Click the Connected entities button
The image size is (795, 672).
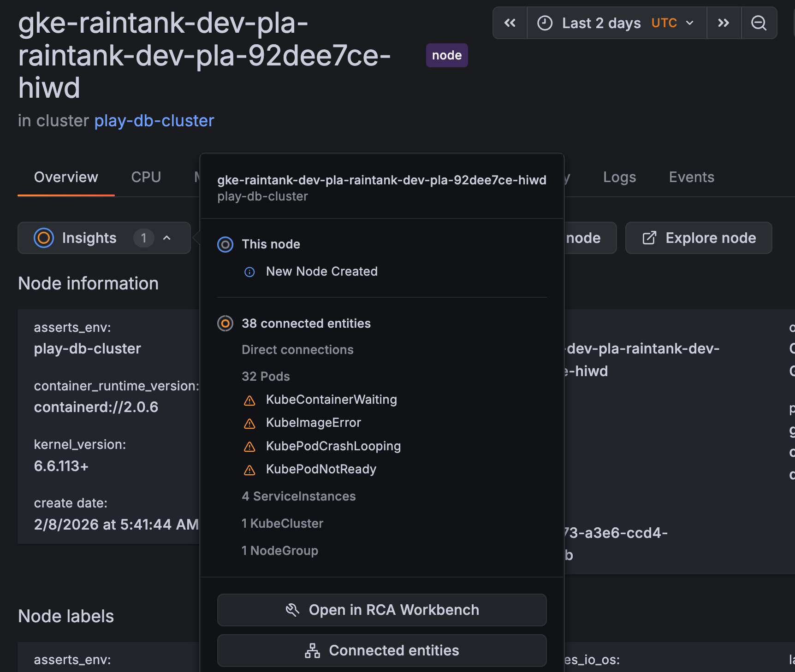click(x=381, y=650)
